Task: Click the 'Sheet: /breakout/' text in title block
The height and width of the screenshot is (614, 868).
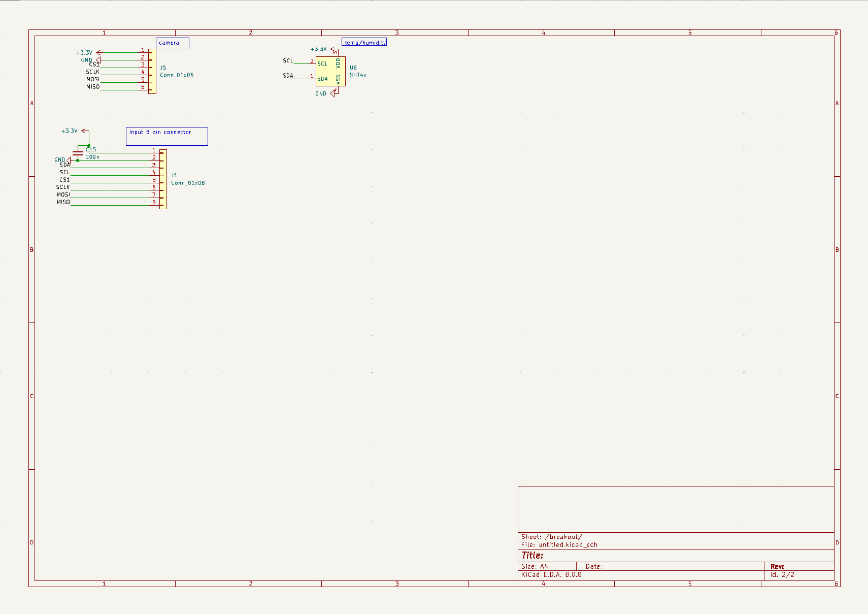Action: 551,537
